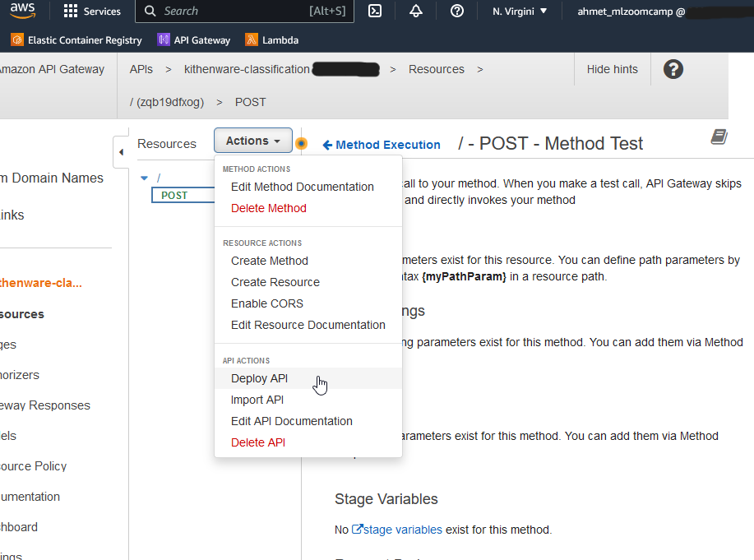Screen dimensions: 754x560
Task: Choose Enable CORS menu item
Action: [x=267, y=303]
